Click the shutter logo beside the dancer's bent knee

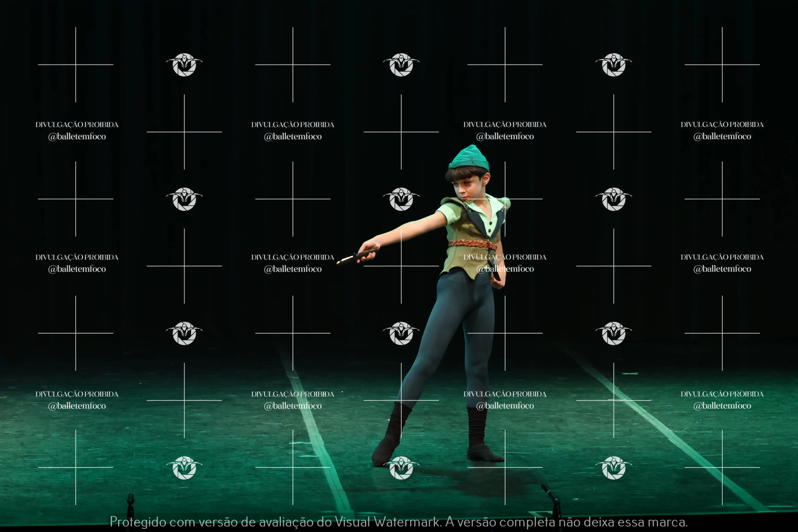pyautogui.click(x=401, y=334)
